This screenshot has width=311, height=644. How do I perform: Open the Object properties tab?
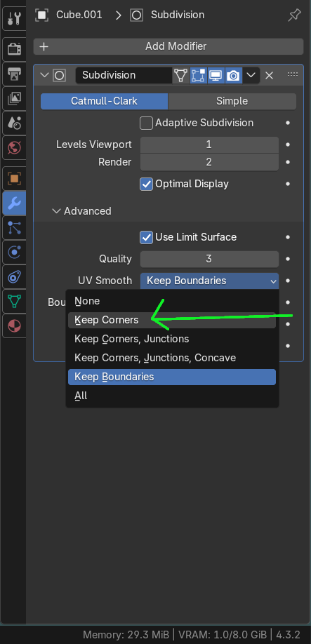point(14,179)
